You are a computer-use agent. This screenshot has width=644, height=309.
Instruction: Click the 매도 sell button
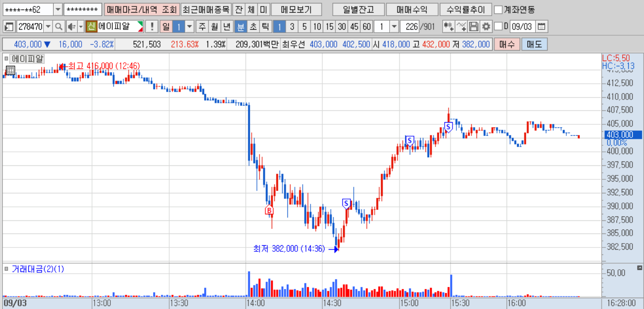pyautogui.click(x=535, y=44)
